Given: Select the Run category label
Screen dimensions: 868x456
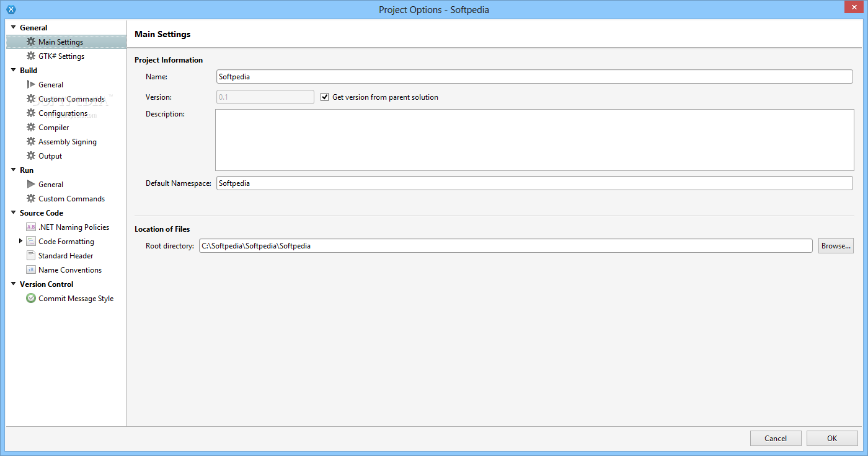Looking at the screenshot, I should coord(27,170).
